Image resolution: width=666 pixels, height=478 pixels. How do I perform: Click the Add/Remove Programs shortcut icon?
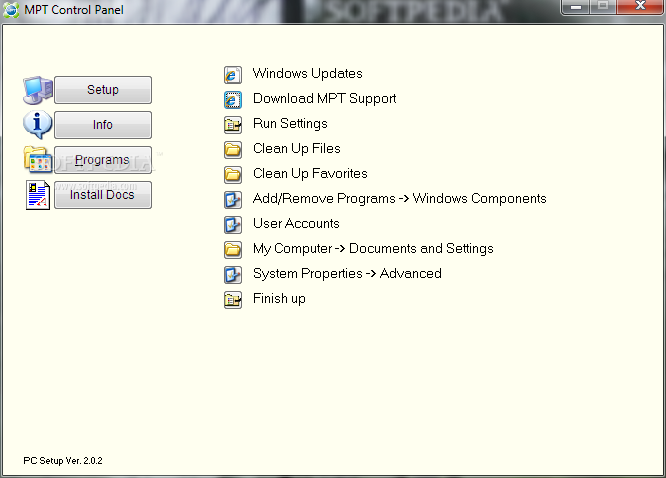click(233, 200)
